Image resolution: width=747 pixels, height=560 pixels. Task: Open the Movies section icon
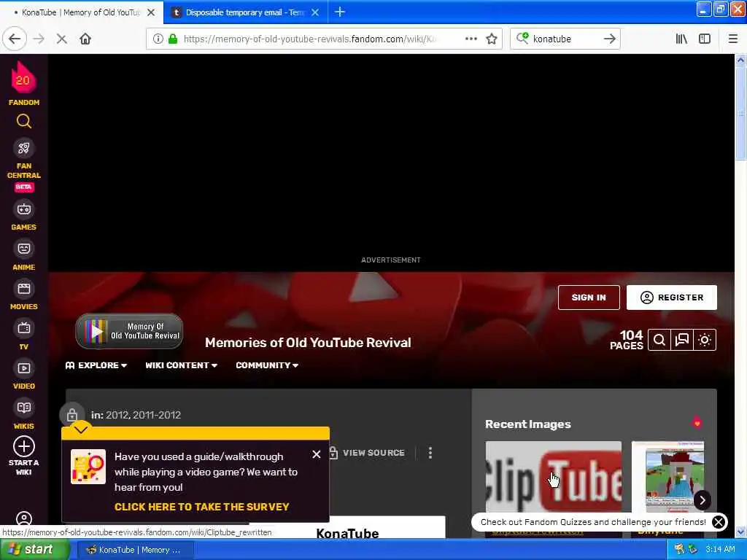[24, 289]
